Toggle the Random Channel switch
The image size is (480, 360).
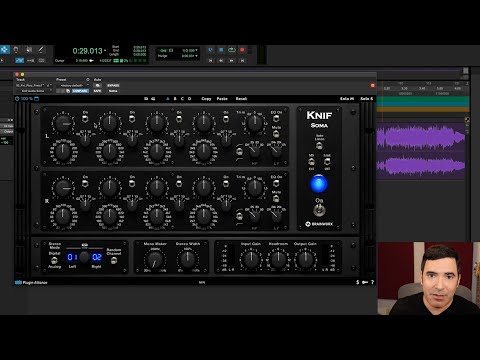(114, 260)
